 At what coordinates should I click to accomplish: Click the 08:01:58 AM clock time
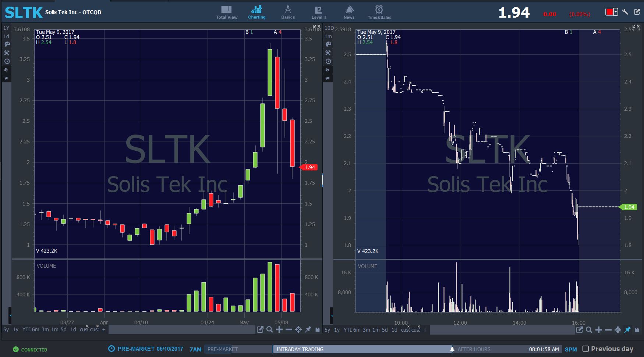point(544,349)
